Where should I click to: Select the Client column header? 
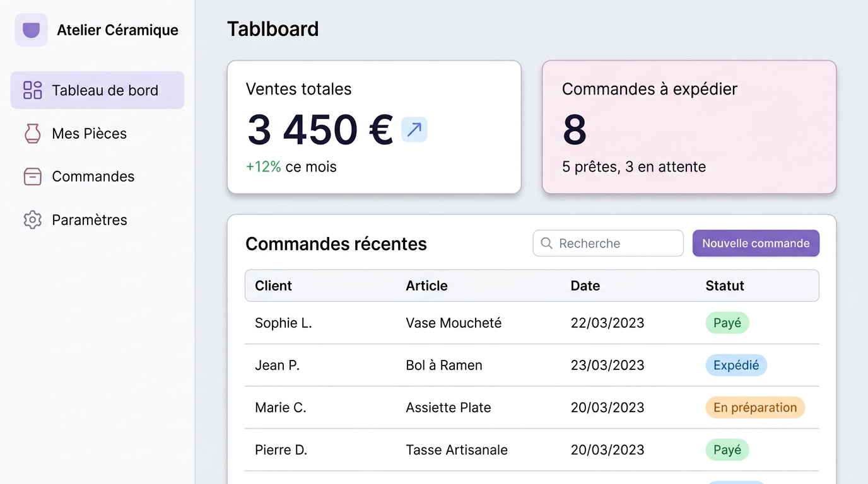273,285
